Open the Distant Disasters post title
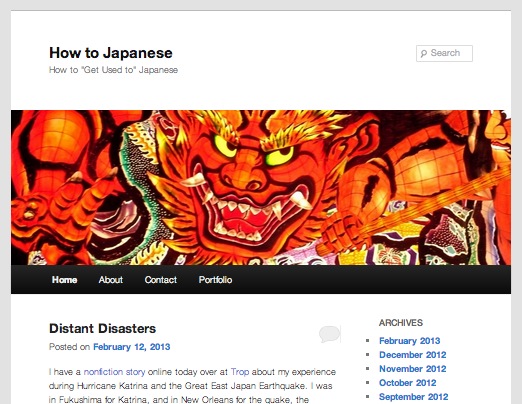 click(x=102, y=328)
